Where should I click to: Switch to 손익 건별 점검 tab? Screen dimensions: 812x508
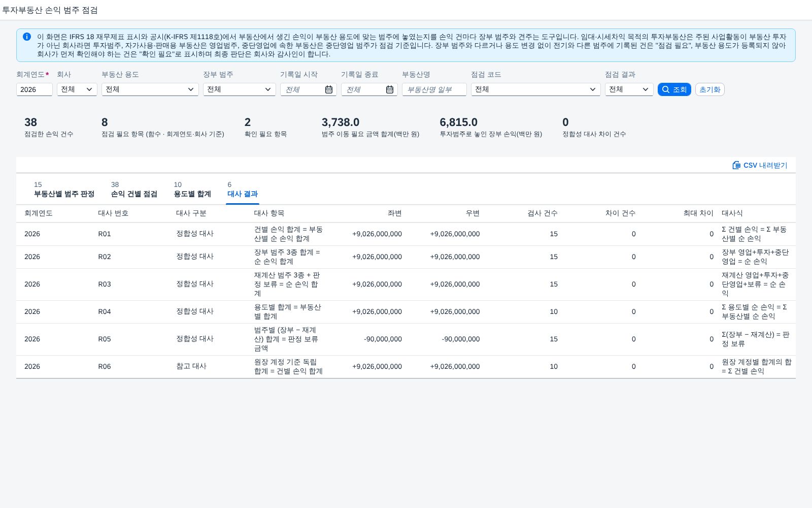point(134,189)
